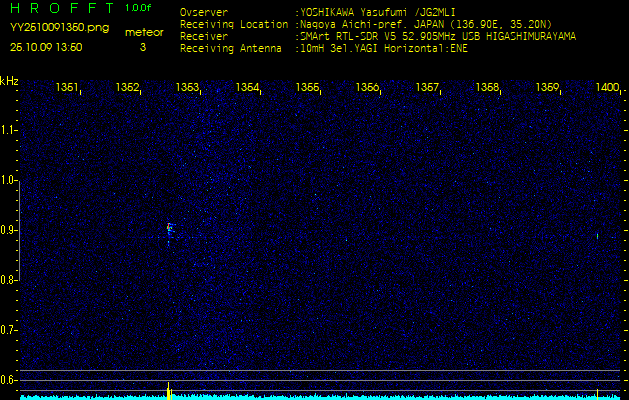Click the yellow power spike near 1352

coord(169,391)
